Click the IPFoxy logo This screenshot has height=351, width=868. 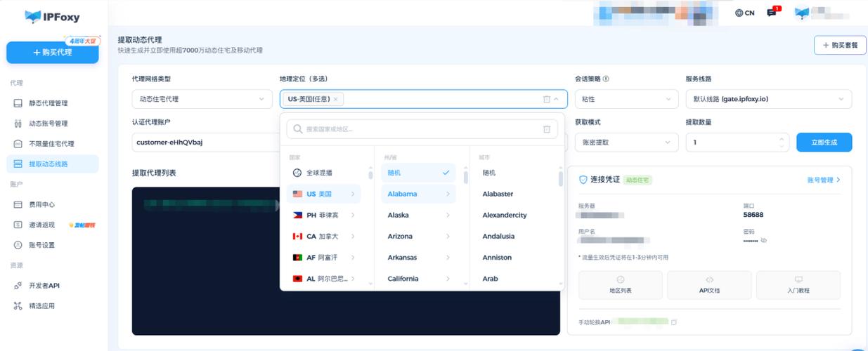53,16
